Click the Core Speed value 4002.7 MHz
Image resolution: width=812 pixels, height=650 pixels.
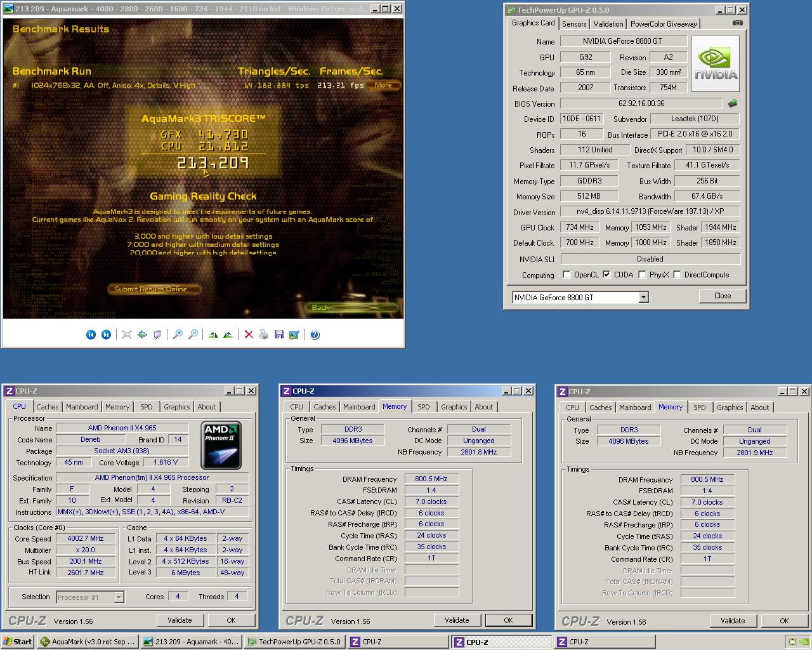coord(86,538)
